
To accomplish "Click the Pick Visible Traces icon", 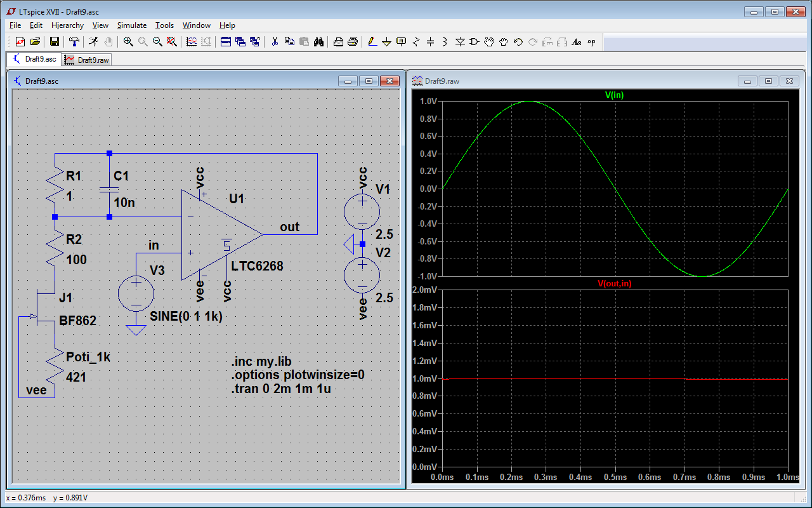I will tap(192, 42).
